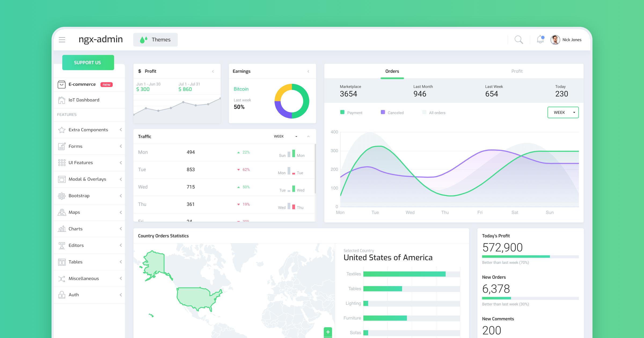Open the notifications bell icon
644x338 pixels.
tap(540, 39)
